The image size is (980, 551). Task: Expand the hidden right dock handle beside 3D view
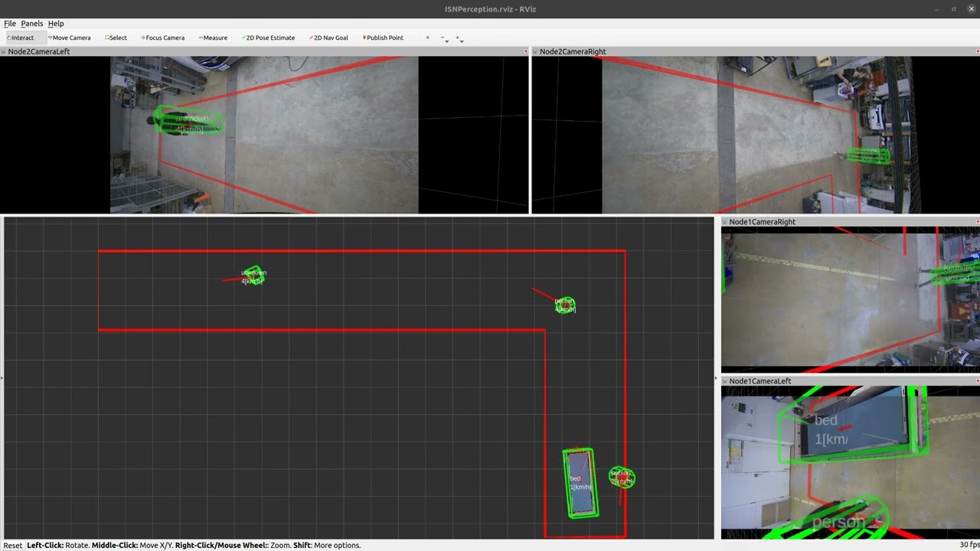click(717, 378)
